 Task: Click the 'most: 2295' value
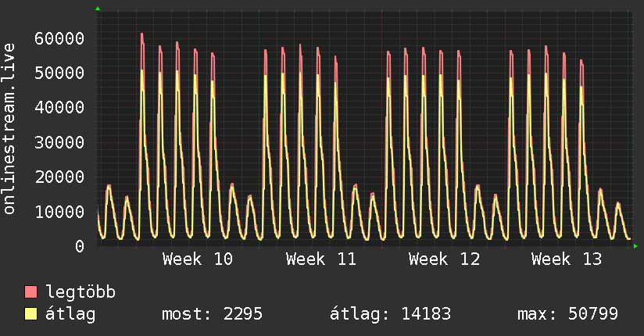(212, 314)
